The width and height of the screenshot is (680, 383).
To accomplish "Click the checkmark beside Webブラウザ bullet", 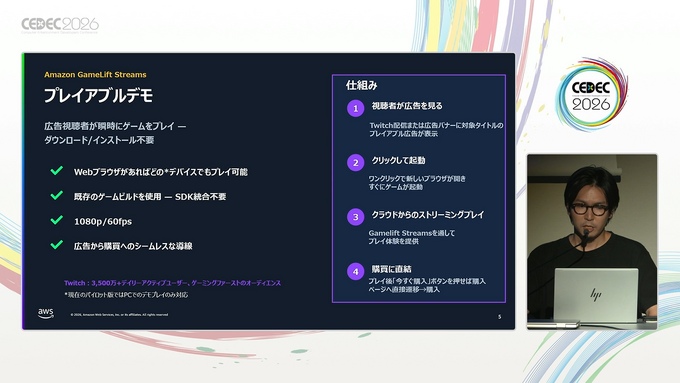I will point(57,170).
